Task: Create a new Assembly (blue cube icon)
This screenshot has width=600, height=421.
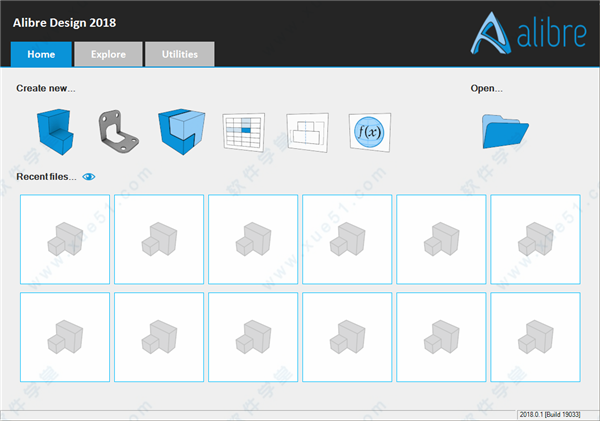Action: (x=182, y=131)
